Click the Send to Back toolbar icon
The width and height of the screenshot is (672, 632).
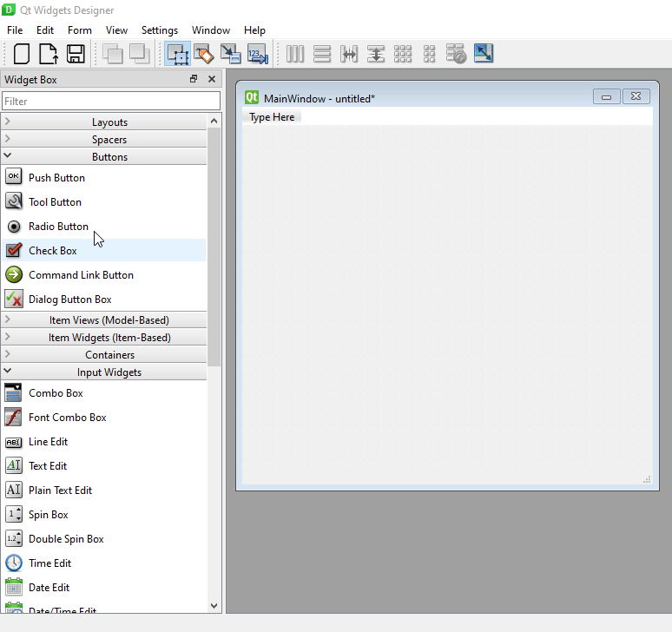tap(113, 54)
